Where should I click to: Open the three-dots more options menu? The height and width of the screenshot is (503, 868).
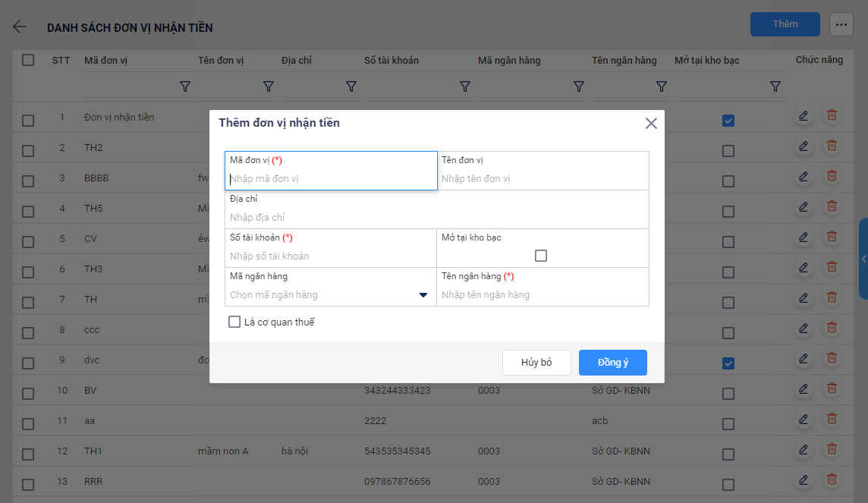coord(841,24)
